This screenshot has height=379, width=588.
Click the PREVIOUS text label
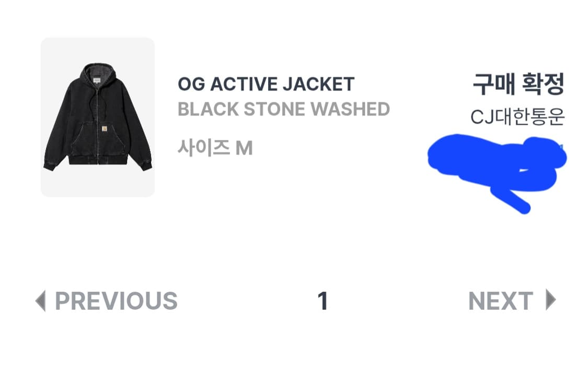(117, 301)
